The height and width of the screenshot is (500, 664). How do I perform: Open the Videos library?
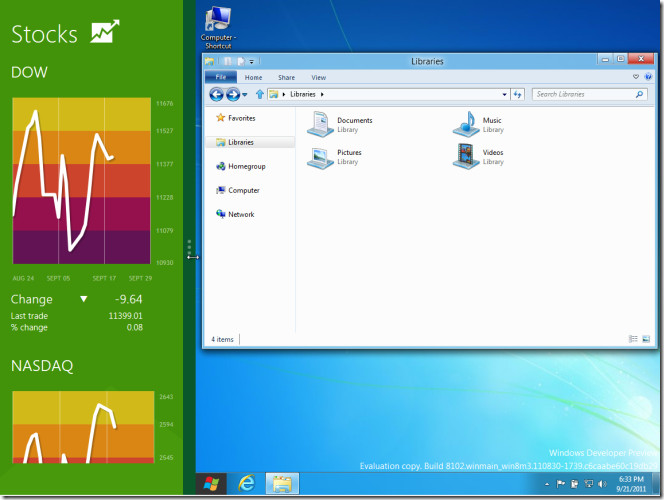[x=467, y=156]
